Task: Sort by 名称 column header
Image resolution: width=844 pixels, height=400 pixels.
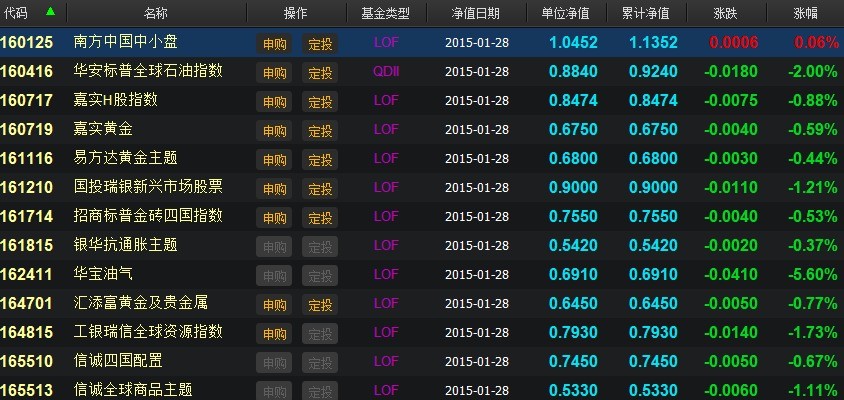Action: click(156, 13)
